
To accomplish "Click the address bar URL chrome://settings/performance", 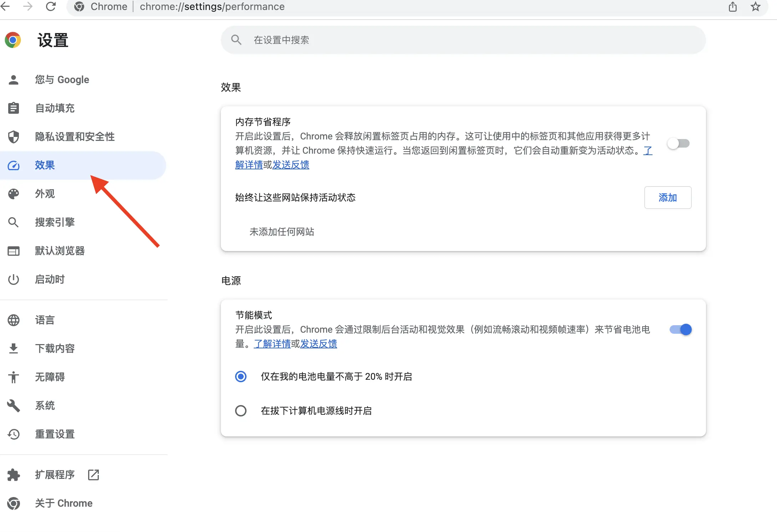I will coord(212,6).
